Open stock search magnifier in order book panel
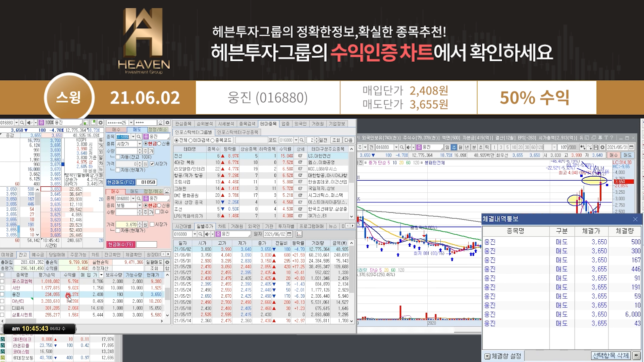 [x=22, y=123]
